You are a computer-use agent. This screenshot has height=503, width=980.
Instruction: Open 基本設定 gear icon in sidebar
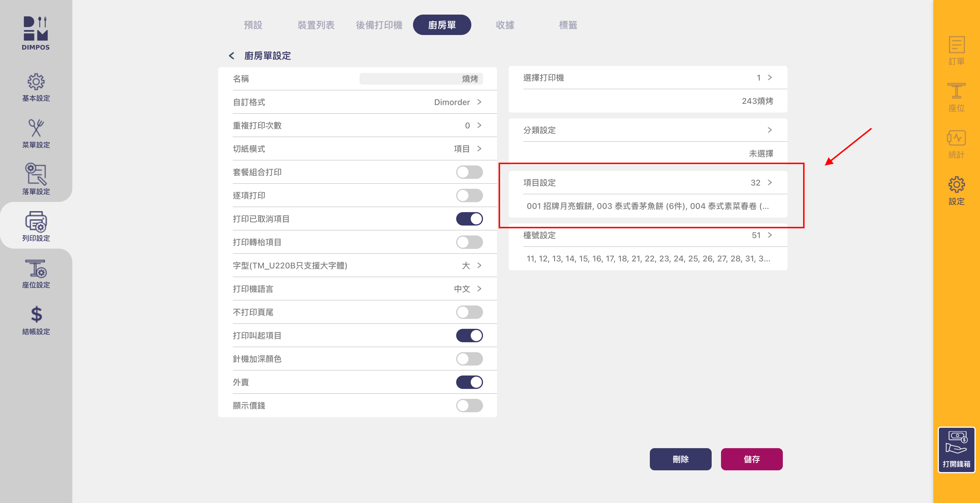coord(36,82)
